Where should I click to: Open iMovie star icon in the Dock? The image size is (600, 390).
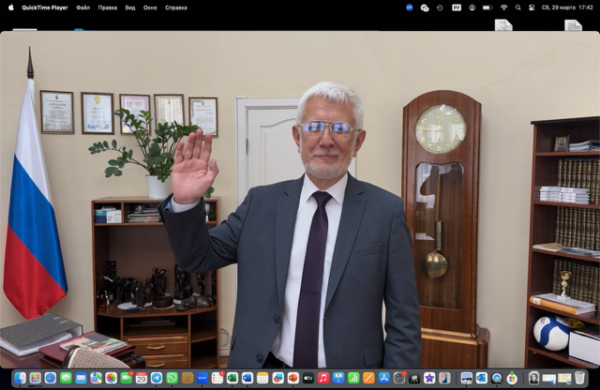pyautogui.click(x=429, y=378)
